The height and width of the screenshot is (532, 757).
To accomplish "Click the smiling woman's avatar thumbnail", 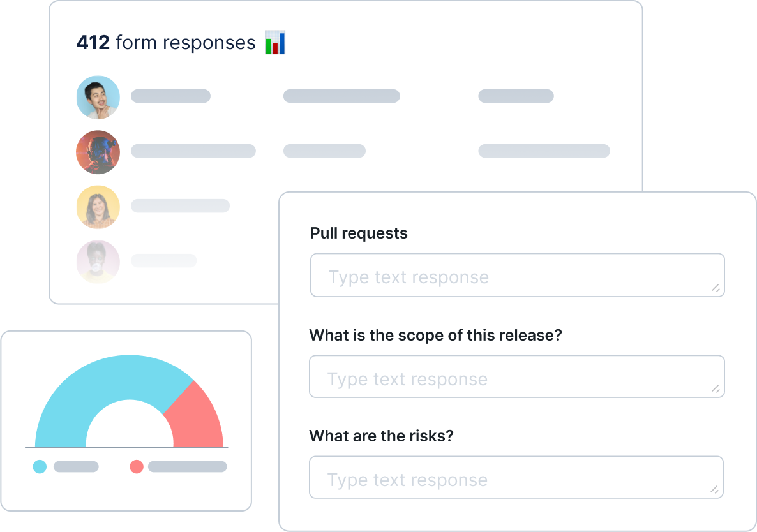I will click(98, 207).
